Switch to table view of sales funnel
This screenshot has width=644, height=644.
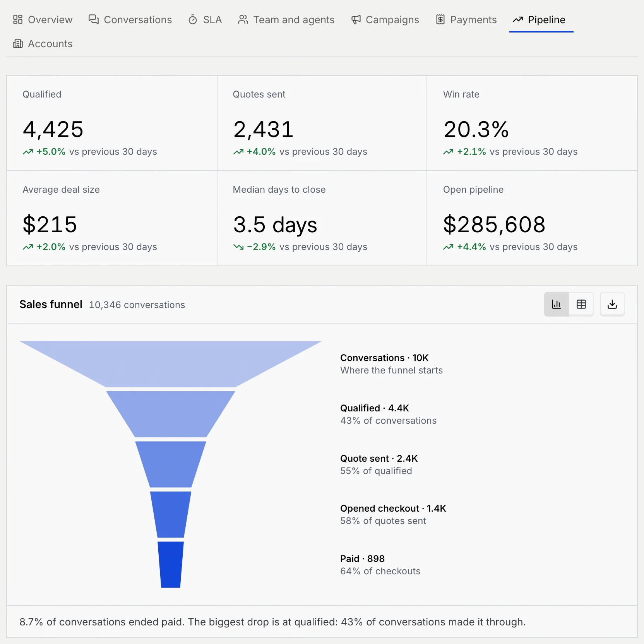pos(581,304)
